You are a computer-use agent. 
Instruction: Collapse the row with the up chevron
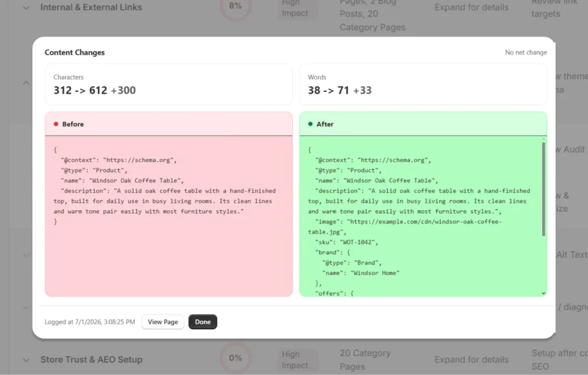[x=26, y=83]
